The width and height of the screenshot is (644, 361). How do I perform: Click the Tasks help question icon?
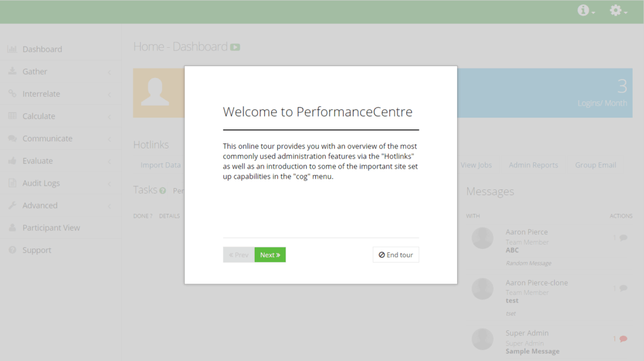pos(163,191)
